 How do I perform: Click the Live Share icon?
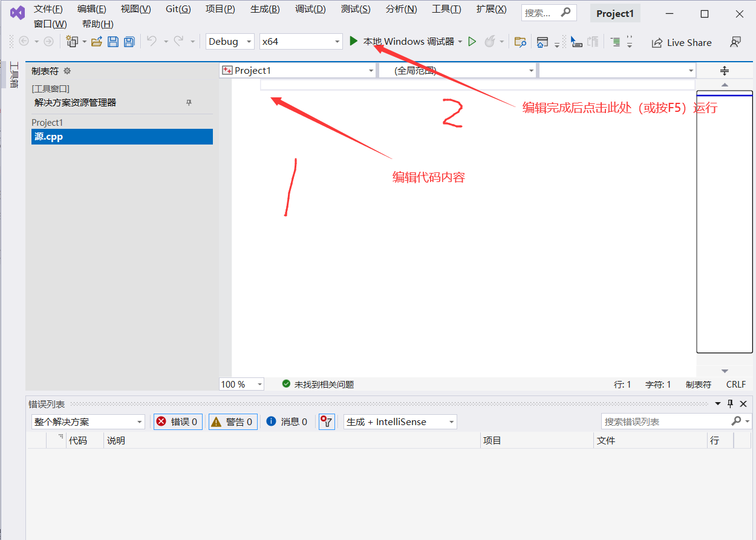[x=657, y=43]
